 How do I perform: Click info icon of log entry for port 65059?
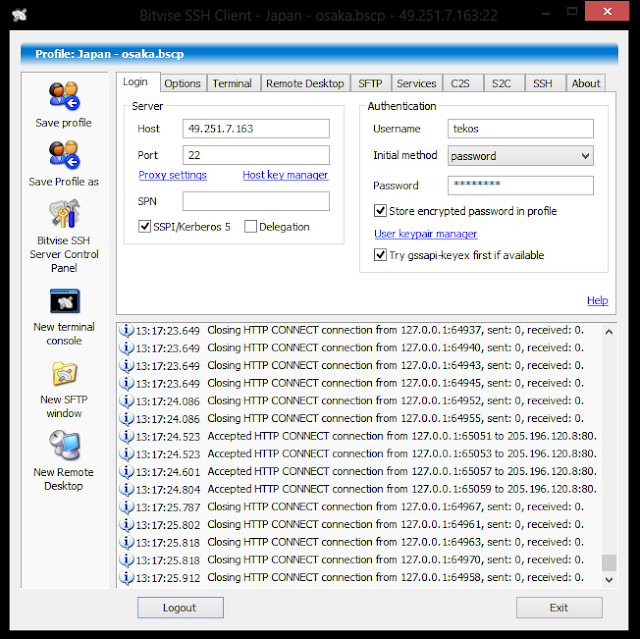tap(127, 489)
